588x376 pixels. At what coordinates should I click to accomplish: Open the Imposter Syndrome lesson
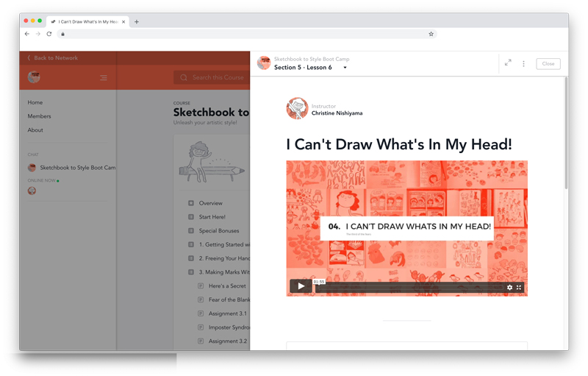(x=229, y=327)
